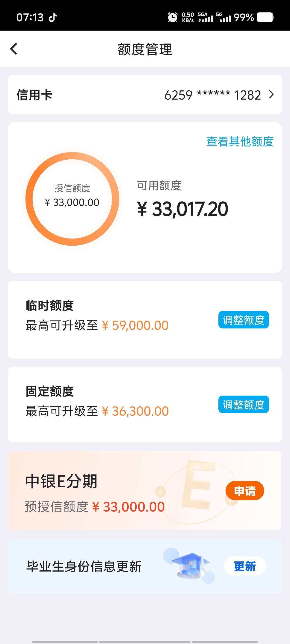This screenshot has width=290, height=644.
Task: Open 毕业生身份信息更新 banner
Action: (x=145, y=566)
